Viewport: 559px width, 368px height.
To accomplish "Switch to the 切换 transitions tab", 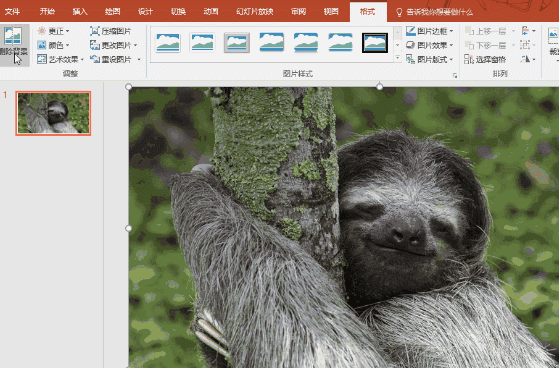I will coord(178,12).
